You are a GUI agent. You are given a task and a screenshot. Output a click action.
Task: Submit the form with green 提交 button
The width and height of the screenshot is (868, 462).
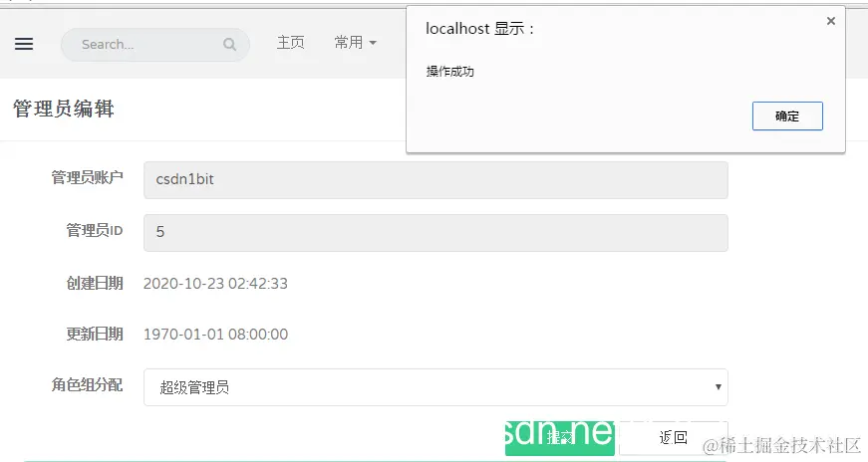tap(560, 438)
